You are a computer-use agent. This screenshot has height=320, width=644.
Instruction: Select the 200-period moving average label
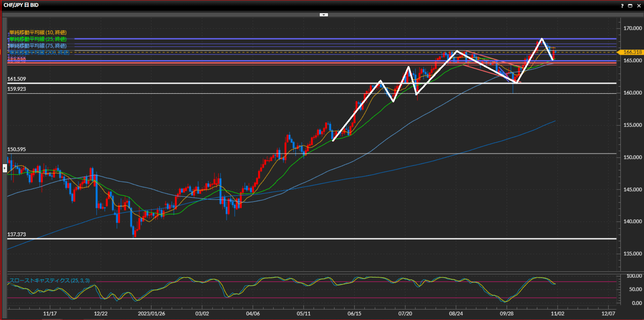point(39,52)
